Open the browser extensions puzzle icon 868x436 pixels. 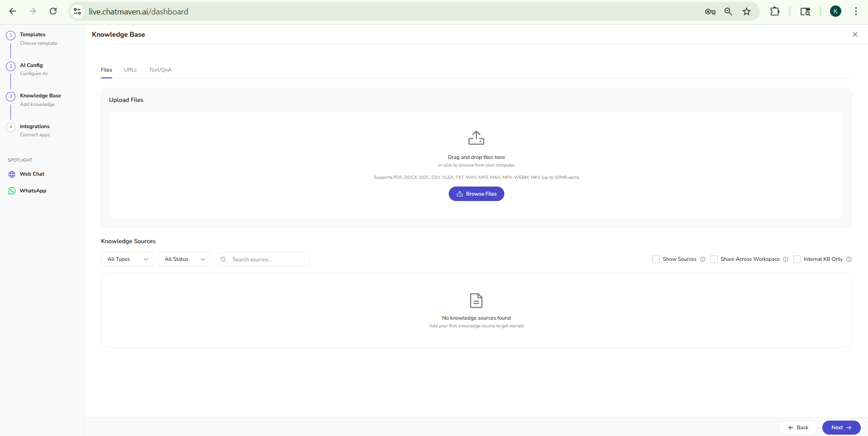pos(774,11)
